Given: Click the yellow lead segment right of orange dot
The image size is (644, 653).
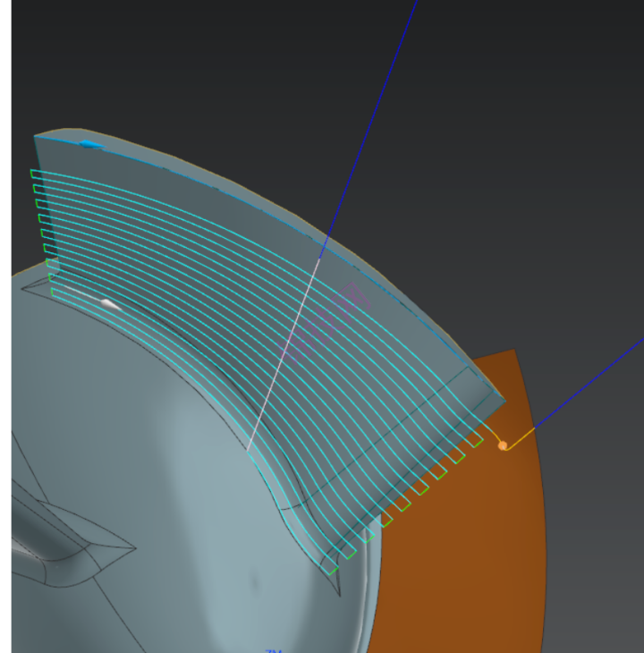Looking at the screenshot, I should [521, 439].
